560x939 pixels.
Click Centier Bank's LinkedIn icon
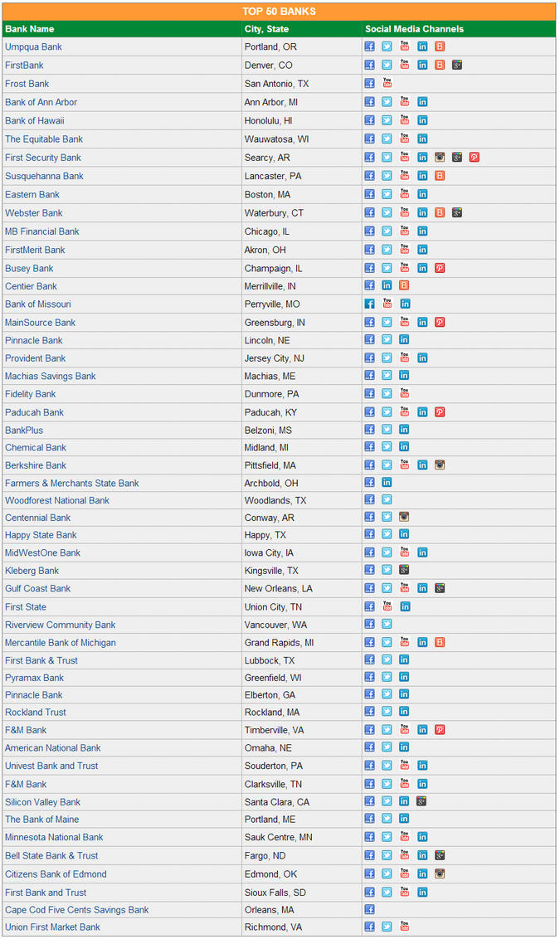[x=387, y=286]
